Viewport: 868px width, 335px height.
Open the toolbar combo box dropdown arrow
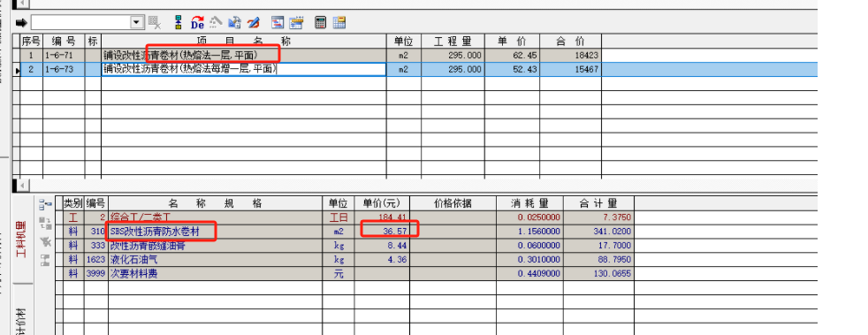[x=136, y=23]
